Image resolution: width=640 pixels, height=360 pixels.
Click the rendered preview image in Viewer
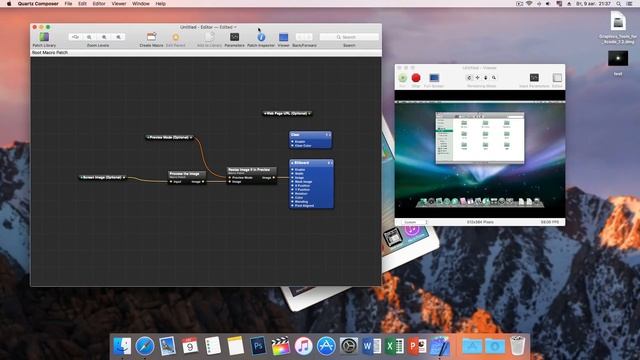pyautogui.click(x=480, y=154)
